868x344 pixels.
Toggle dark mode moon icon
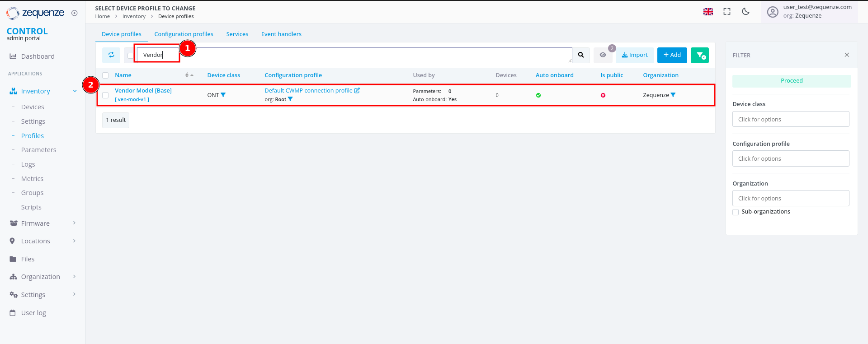745,12
